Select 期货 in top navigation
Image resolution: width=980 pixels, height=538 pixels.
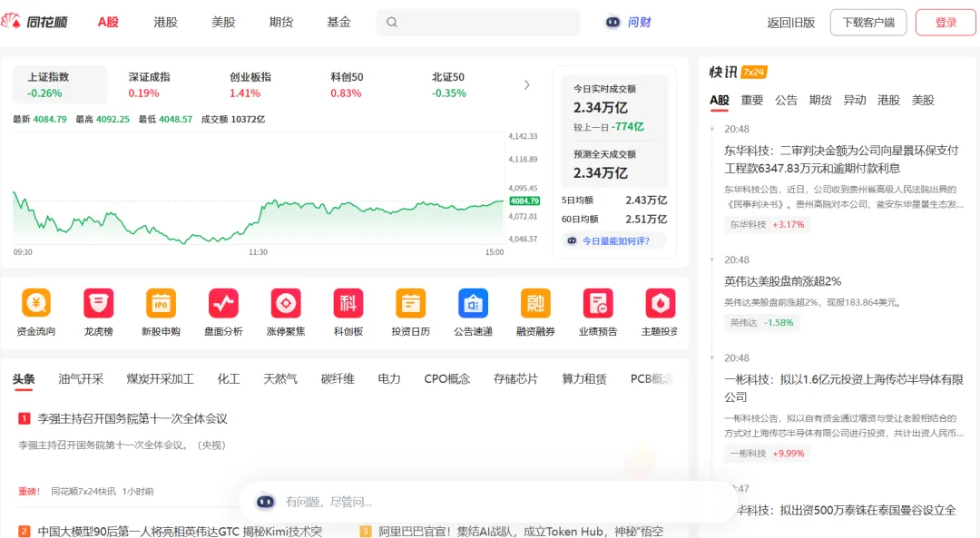[281, 22]
